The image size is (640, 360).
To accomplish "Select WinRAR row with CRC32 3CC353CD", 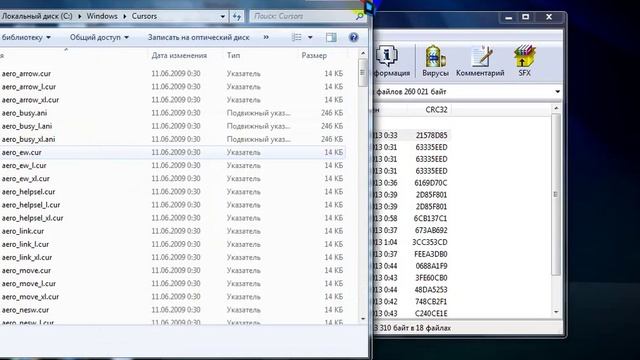I will pos(411,242).
